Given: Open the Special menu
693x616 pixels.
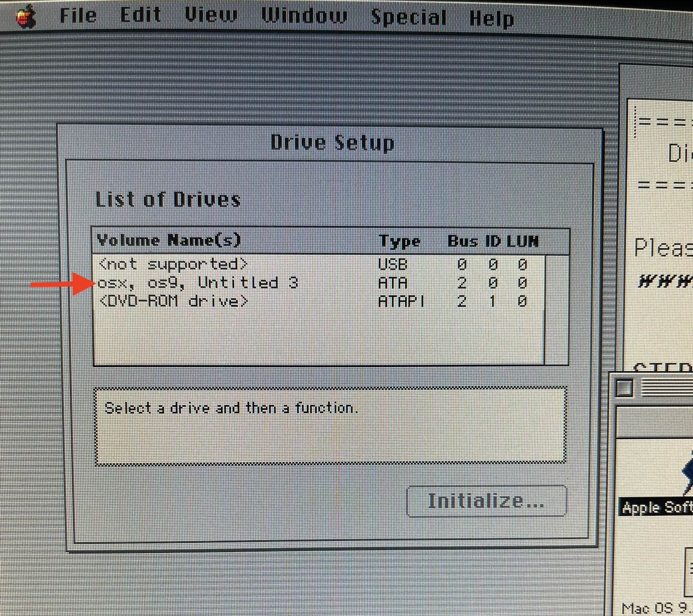Looking at the screenshot, I should (409, 17).
